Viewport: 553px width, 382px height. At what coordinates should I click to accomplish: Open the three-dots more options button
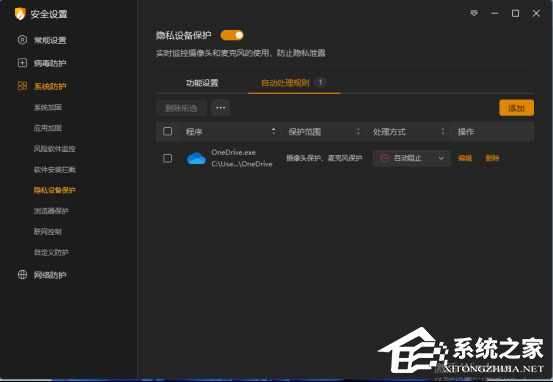[x=220, y=108]
